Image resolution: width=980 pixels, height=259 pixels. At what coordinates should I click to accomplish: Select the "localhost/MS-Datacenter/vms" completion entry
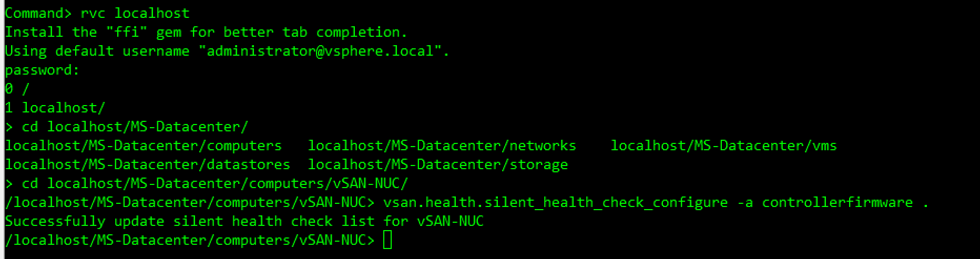pos(724,146)
